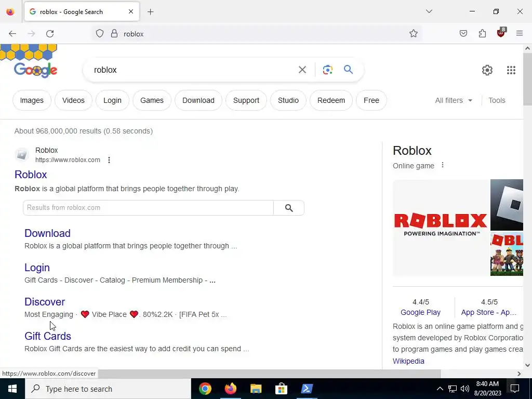532x399 pixels.
Task: Click the vertical page scrollbar thumb
Action: tap(527, 79)
